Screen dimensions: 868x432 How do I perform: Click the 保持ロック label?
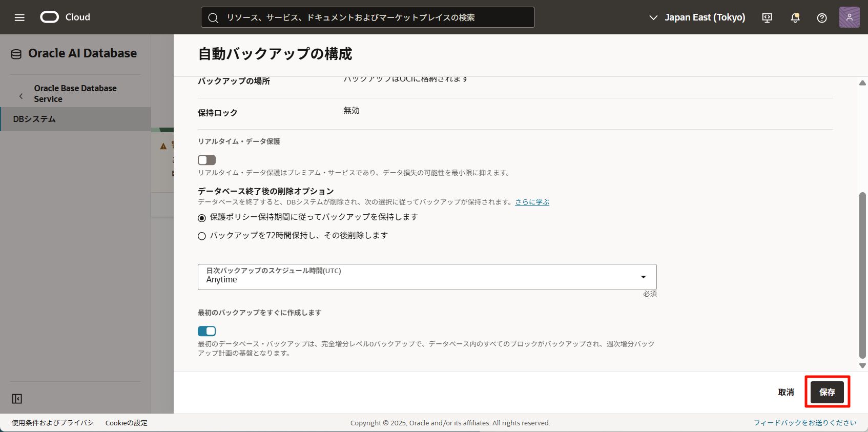click(x=218, y=113)
